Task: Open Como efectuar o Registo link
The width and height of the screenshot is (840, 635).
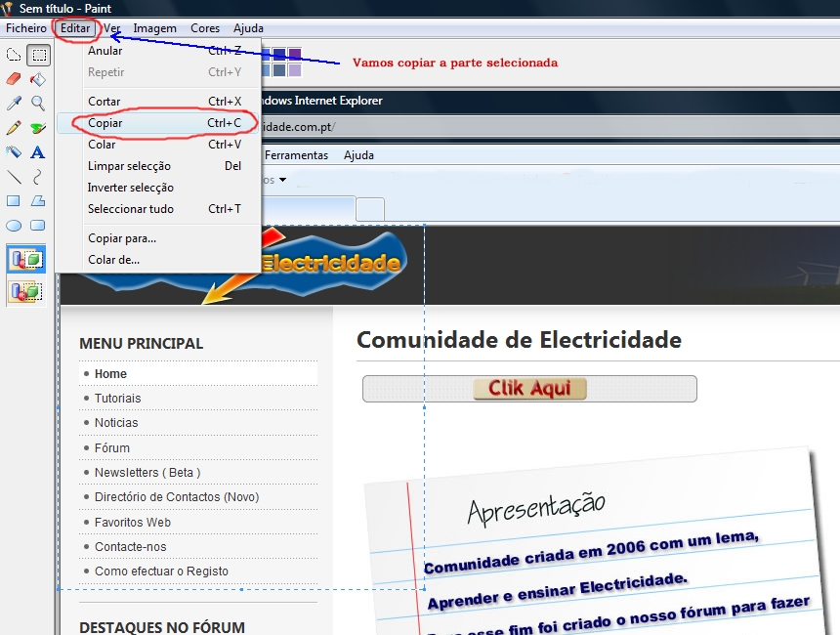Action: pyautogui.click(x=161, y=571)
